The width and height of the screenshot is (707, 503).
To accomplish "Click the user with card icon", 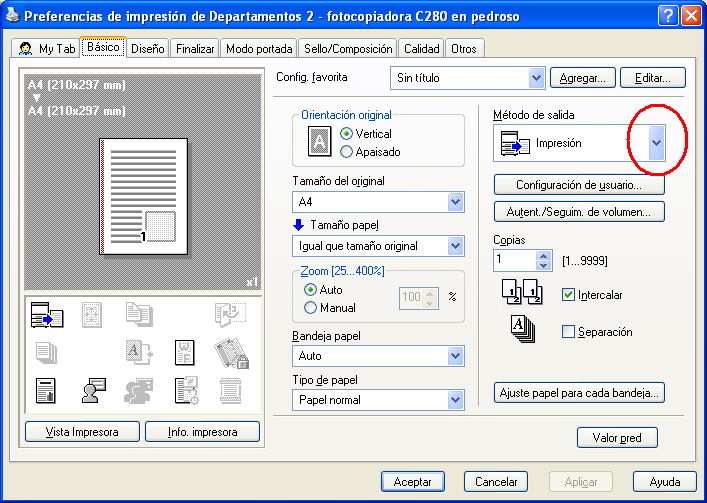I will click(94, 390).
